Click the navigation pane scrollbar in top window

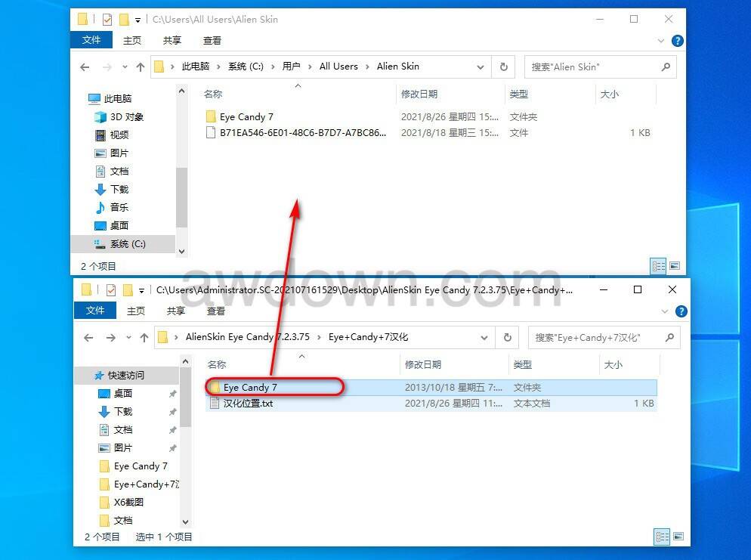coord(181,196)
